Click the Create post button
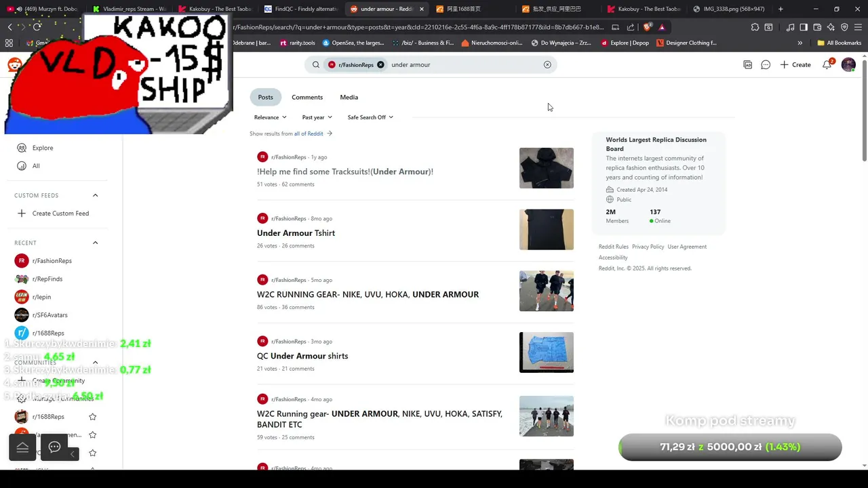This screenshot has width=868, height=488. pyautogui.click(x=795, y=64)
